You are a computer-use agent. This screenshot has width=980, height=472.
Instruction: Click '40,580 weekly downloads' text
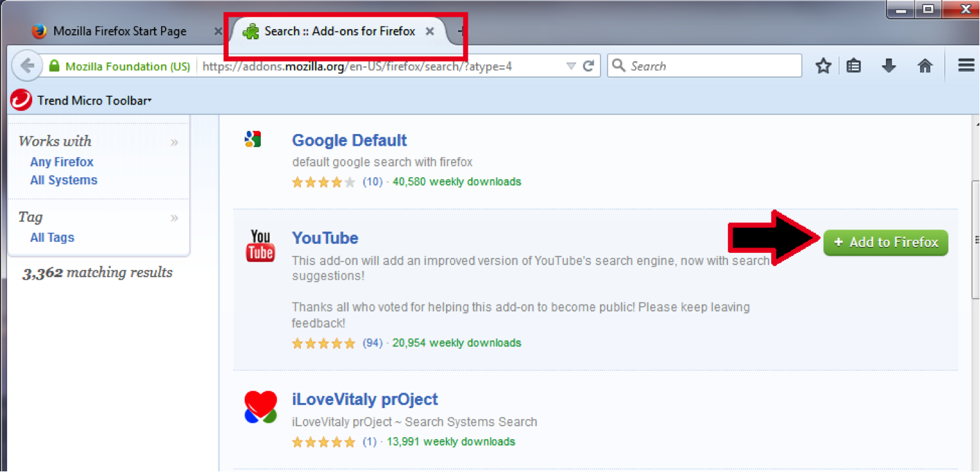point(457,182)
